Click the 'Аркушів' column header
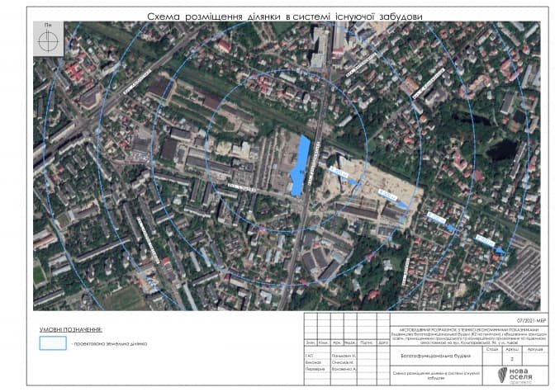This screenshot has width=555, height=392. coord(535,349)
